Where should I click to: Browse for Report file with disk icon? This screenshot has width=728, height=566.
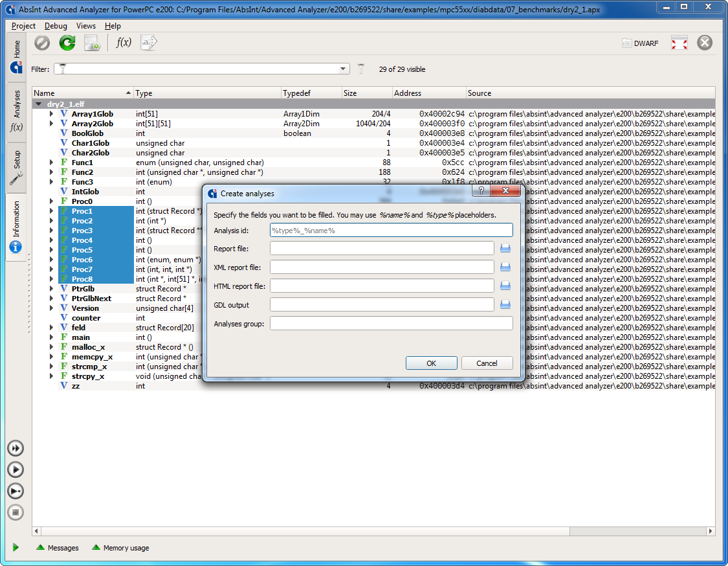(505, 249)
